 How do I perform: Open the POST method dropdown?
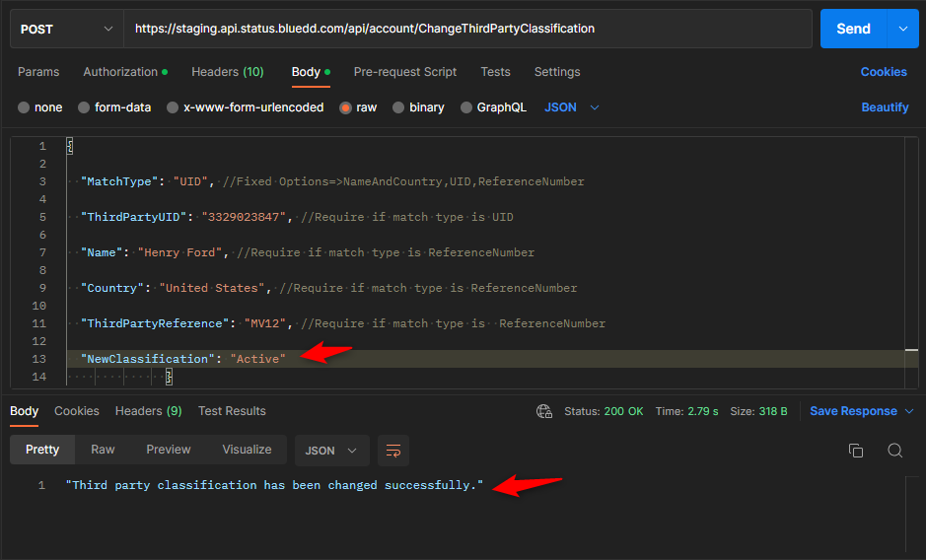[66, 30]
